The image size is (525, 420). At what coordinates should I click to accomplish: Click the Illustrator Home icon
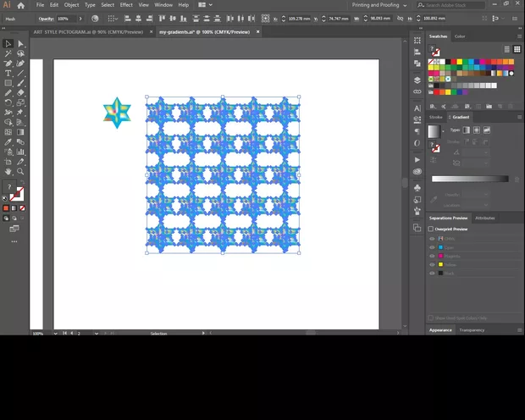pyautogui.click(x=20, y=5)
